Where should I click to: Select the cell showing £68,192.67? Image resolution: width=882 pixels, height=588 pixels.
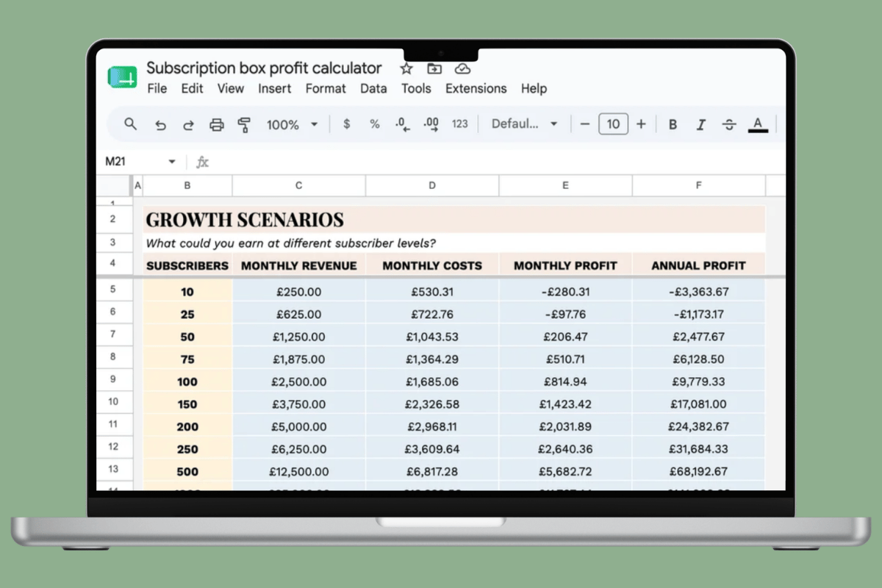pos(698,471)
